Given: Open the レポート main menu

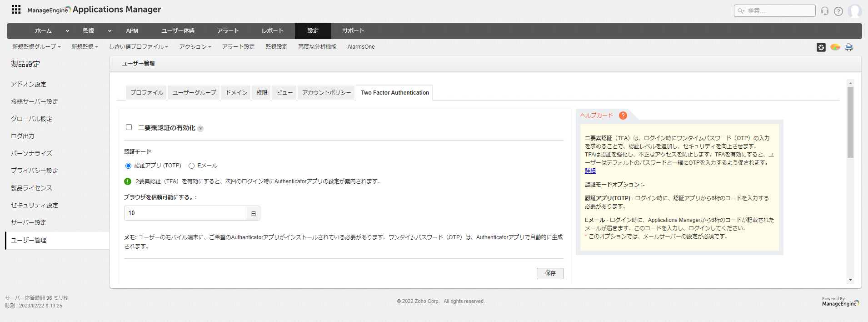Looking at the screenshot, I should [x=273, y=31].
